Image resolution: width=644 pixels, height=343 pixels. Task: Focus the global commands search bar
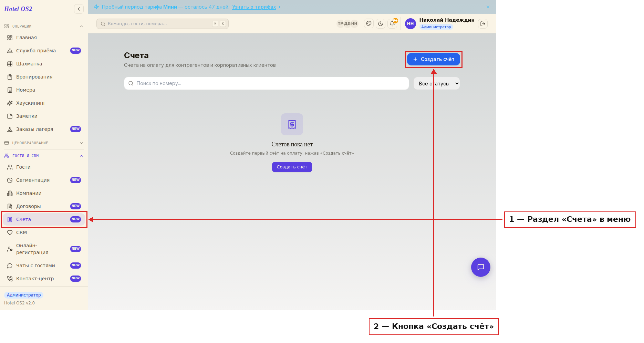point(163,24)
